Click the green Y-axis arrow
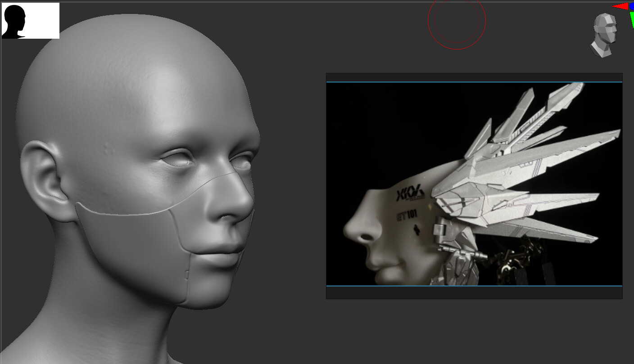Screen dimensions: 634x364 (632, 19)
